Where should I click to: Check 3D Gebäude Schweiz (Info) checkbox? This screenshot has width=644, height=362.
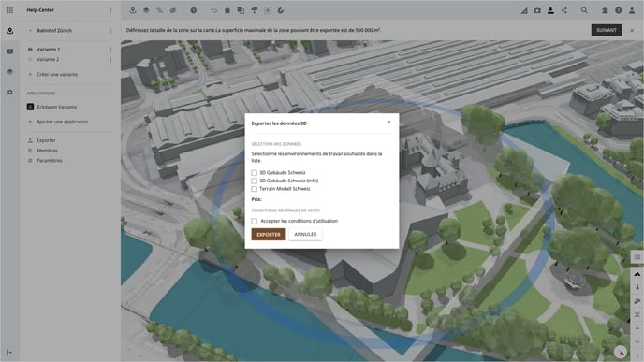pyautogui.click(x=255, y=181)
